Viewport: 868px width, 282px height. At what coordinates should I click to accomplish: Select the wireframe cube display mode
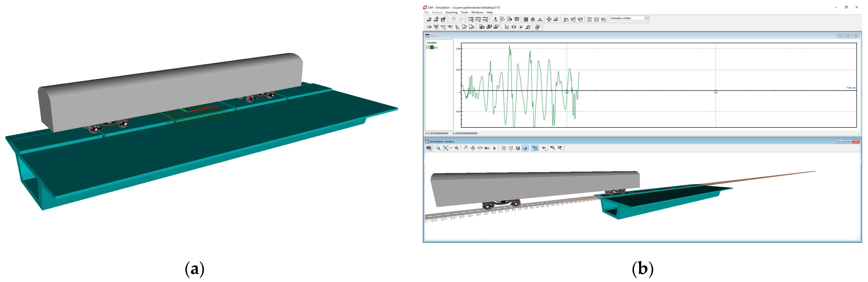click(x=503, y=148)
